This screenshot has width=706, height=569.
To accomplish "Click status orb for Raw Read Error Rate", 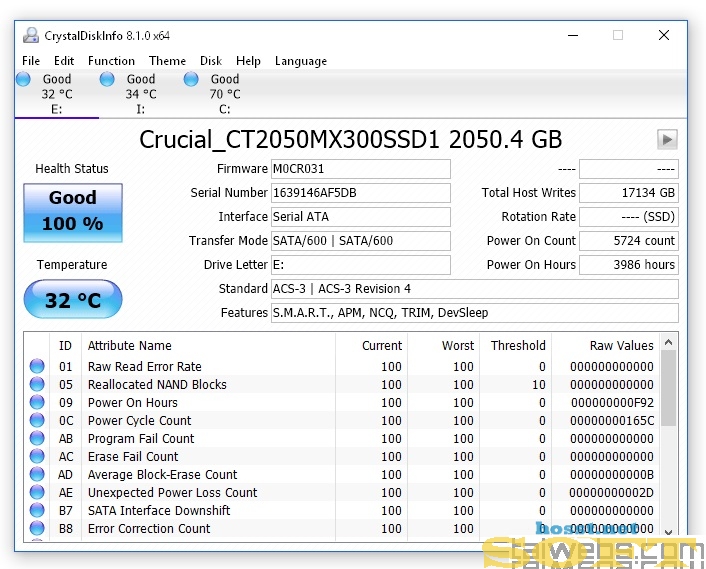I will [x=37, y=366].
